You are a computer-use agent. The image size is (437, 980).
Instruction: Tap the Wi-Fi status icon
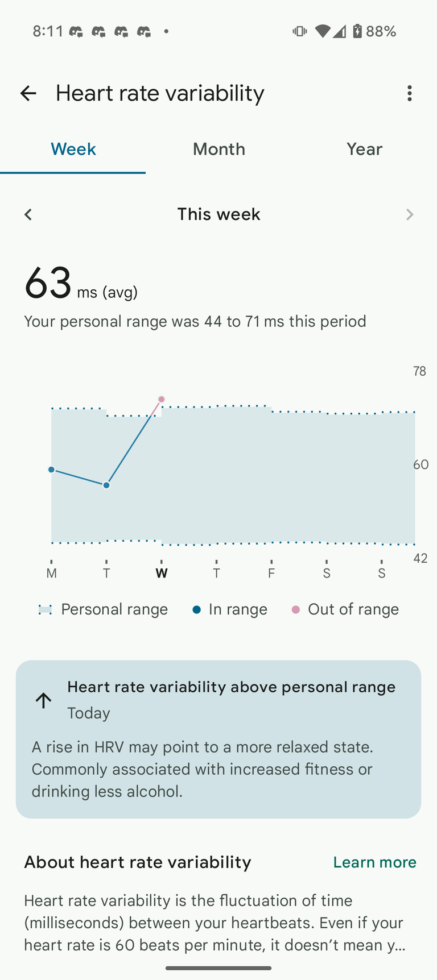(322, 31)
